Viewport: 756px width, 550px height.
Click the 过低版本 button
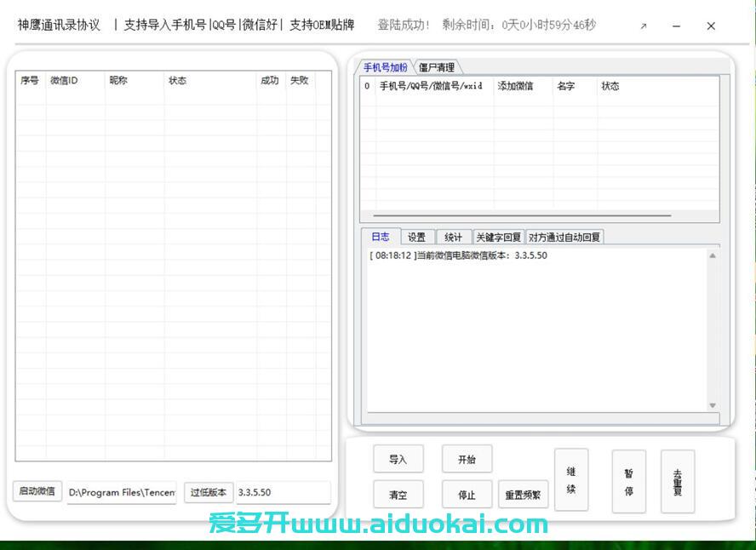click(209, 492)
